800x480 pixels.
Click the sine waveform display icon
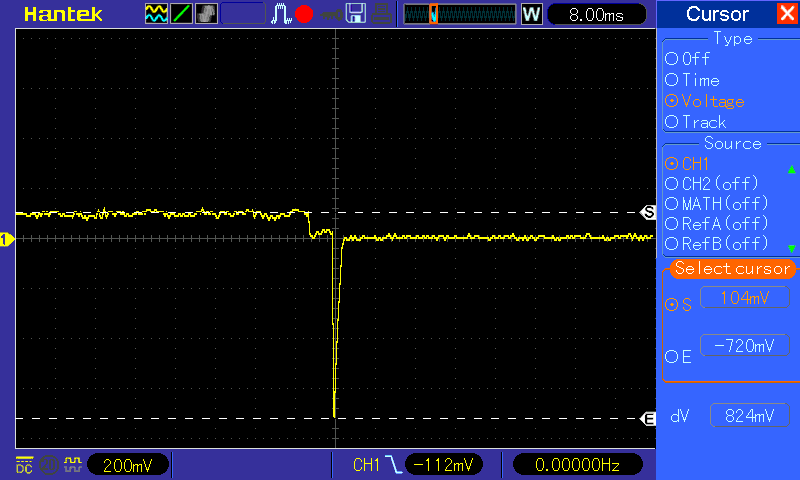coord(156,14)
